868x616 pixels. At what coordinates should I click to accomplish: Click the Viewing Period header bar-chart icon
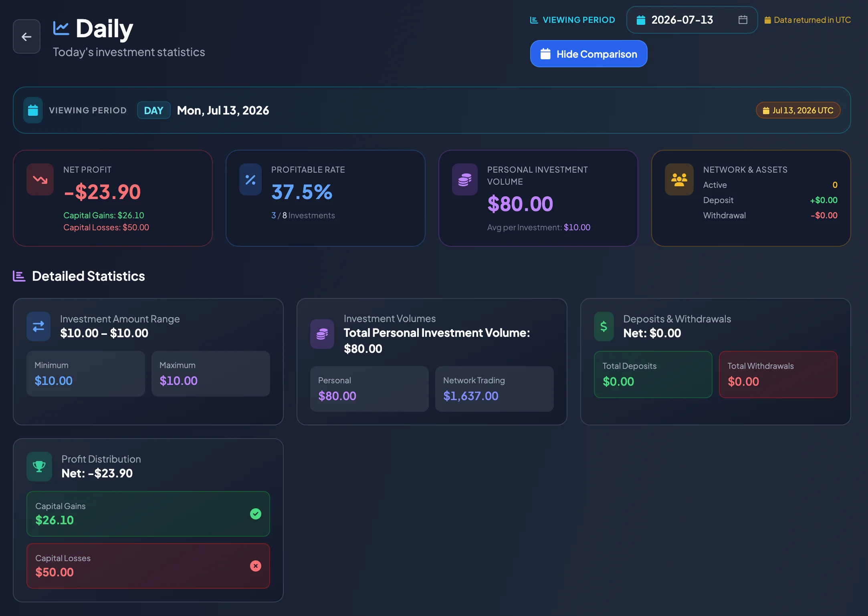(x=534, y=20)
